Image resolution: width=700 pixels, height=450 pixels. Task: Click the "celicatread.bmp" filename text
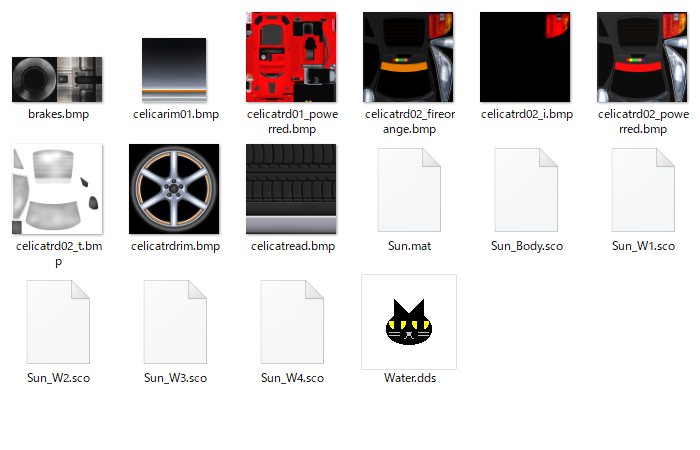click(x=292, y=246)
